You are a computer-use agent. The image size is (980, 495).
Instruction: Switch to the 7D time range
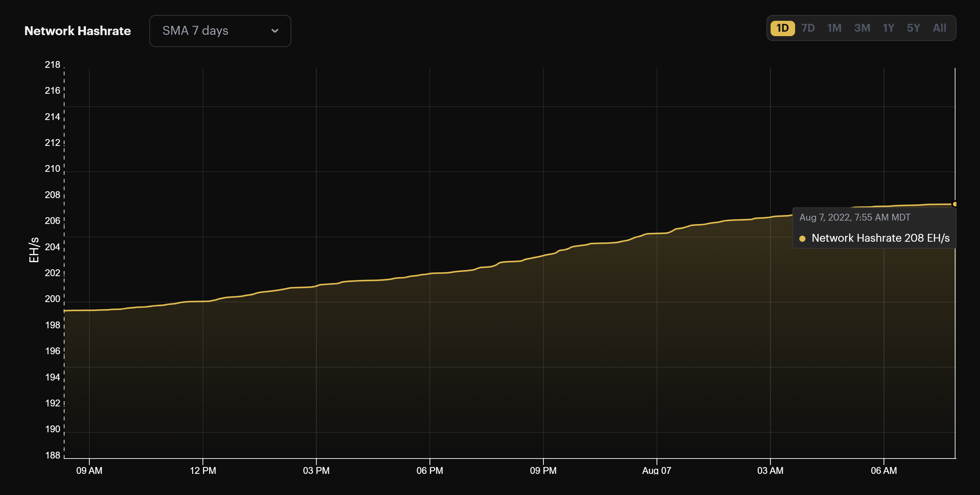click(x=808, y=28)
